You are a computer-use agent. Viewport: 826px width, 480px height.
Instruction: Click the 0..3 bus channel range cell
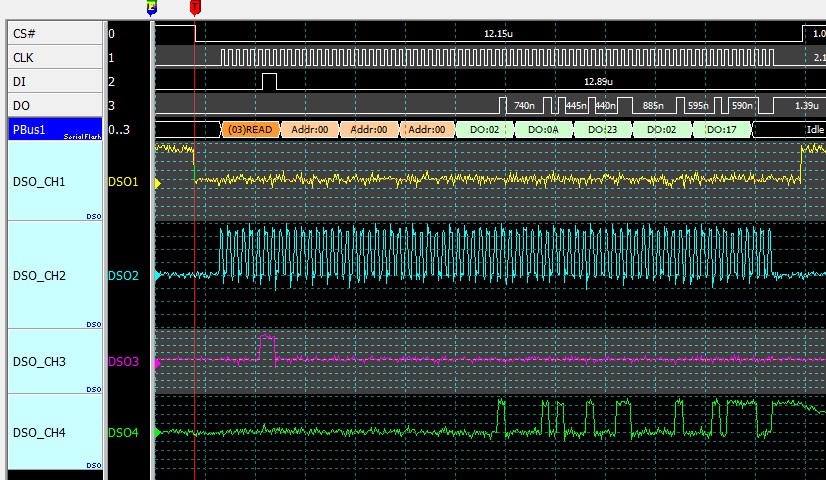pos(120,129)
